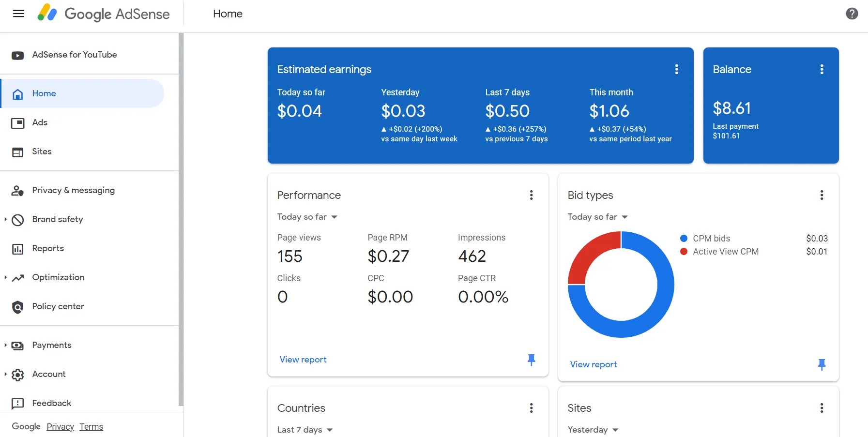Click the sidebar vertical scrollbar

tap(181, 219)
